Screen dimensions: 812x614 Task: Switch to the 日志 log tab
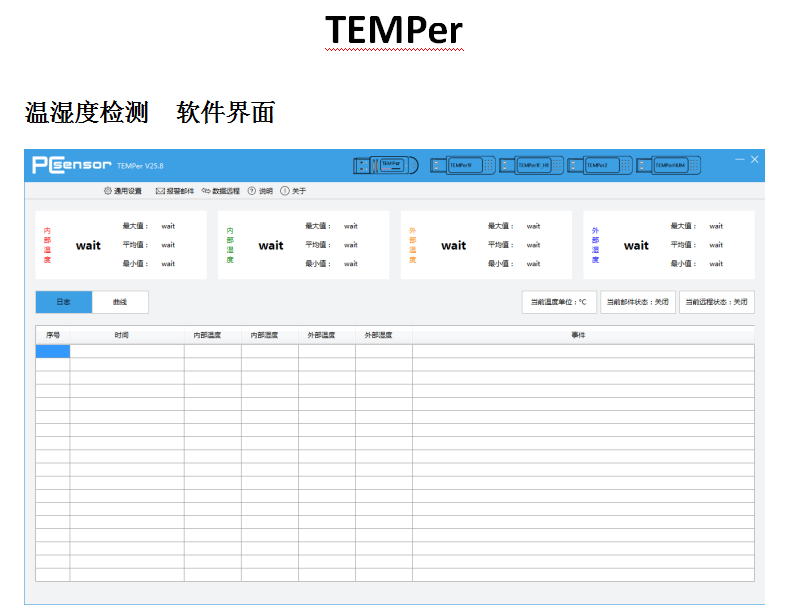click(x=64, y=302)
